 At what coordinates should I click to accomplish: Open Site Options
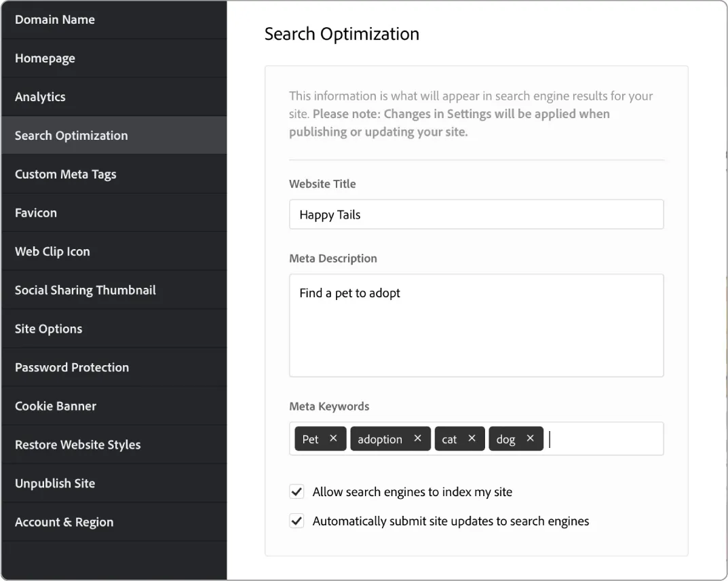pos(48,329)
